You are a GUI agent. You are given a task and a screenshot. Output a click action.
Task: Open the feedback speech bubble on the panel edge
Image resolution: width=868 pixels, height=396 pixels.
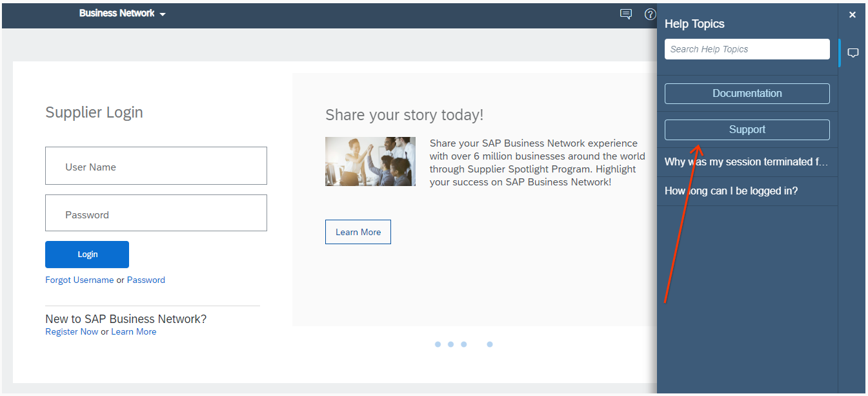point(853,52)
